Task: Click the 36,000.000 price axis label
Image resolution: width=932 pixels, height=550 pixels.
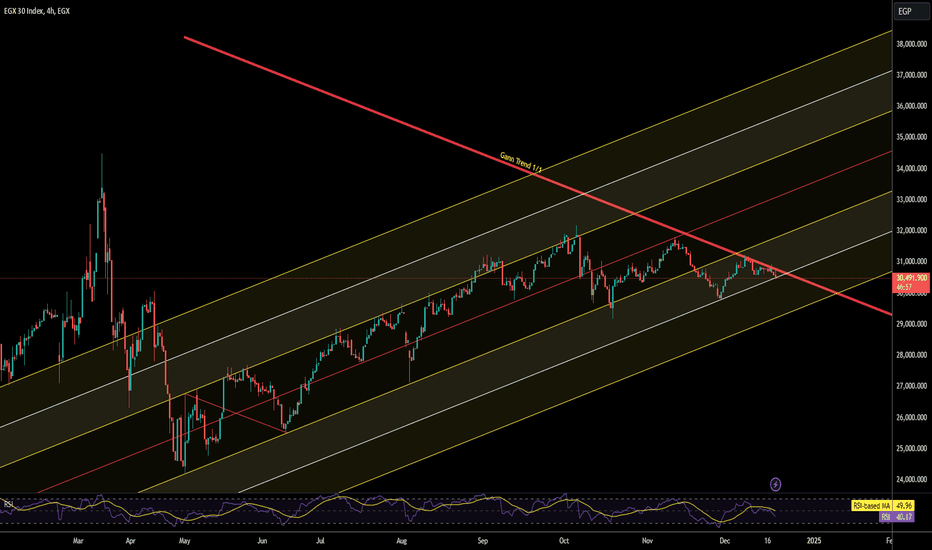Action: pos(911,106)
